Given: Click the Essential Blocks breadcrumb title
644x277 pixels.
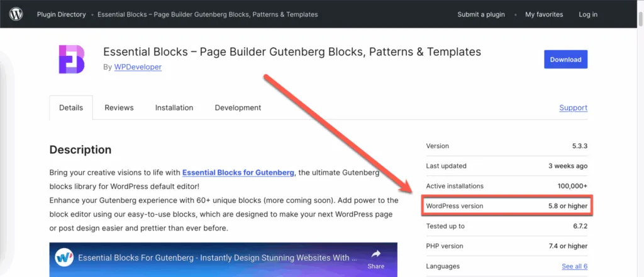Looking at the screenshot, I should click(208, 14).
